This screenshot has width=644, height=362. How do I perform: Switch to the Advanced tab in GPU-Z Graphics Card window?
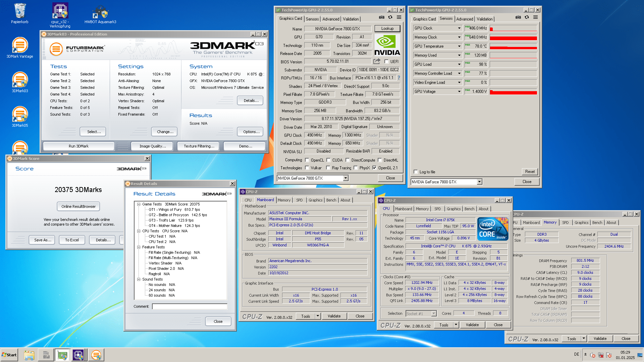tap(330, 19)
